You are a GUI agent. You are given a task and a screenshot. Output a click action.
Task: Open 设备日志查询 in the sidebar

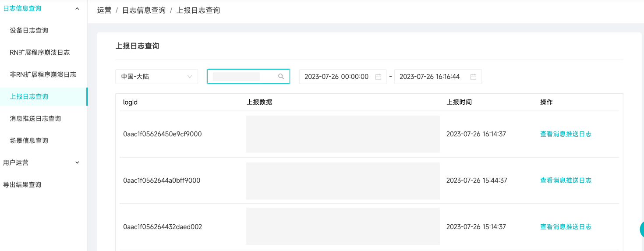tap(29, 30)
